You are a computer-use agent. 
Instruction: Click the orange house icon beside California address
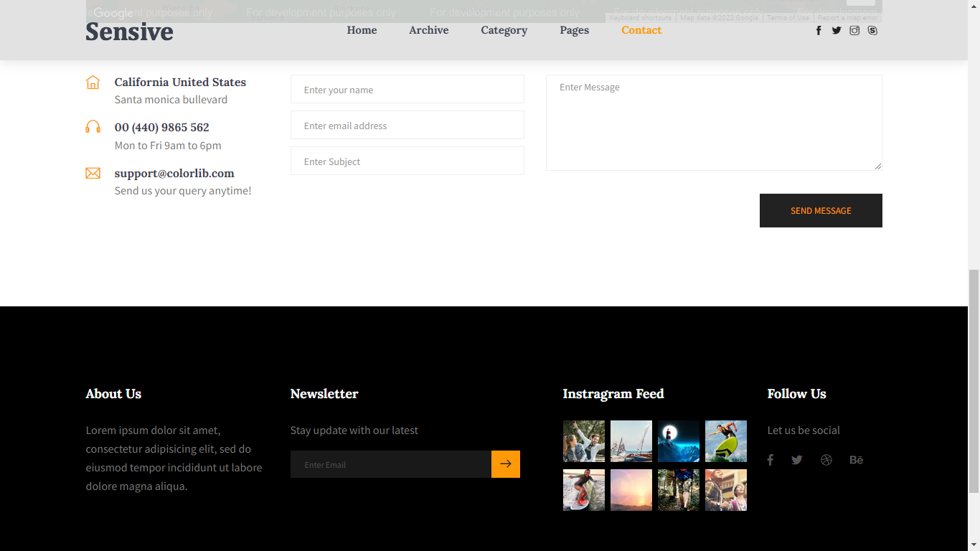pos(93,83)
